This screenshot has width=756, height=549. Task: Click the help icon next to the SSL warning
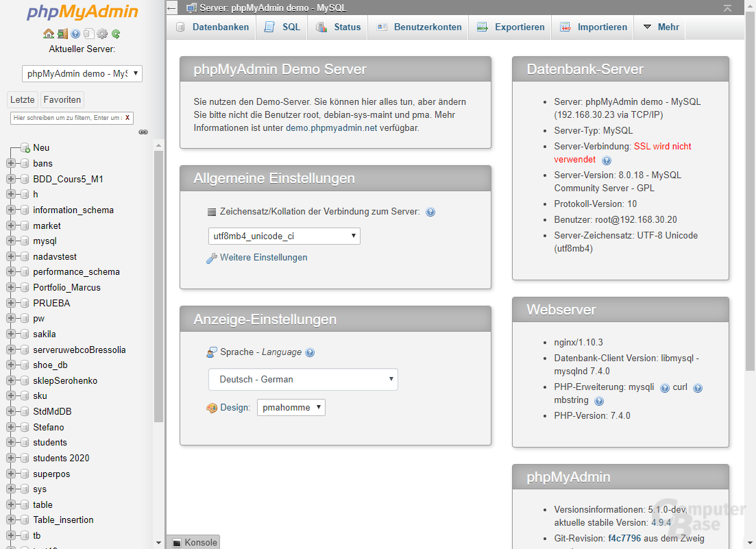tap(606, 160)
